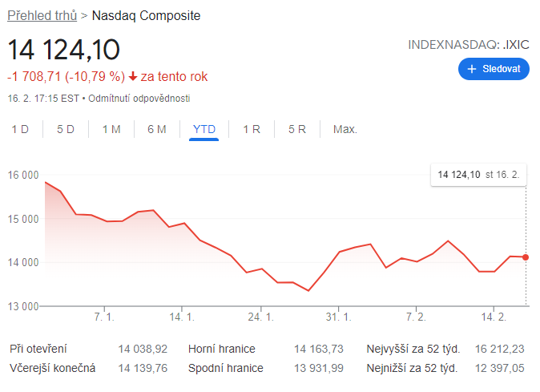Viewport: 540px width, 392px height.
Task: Show the 1 R yearly range
Action: [x=252, y=129]
